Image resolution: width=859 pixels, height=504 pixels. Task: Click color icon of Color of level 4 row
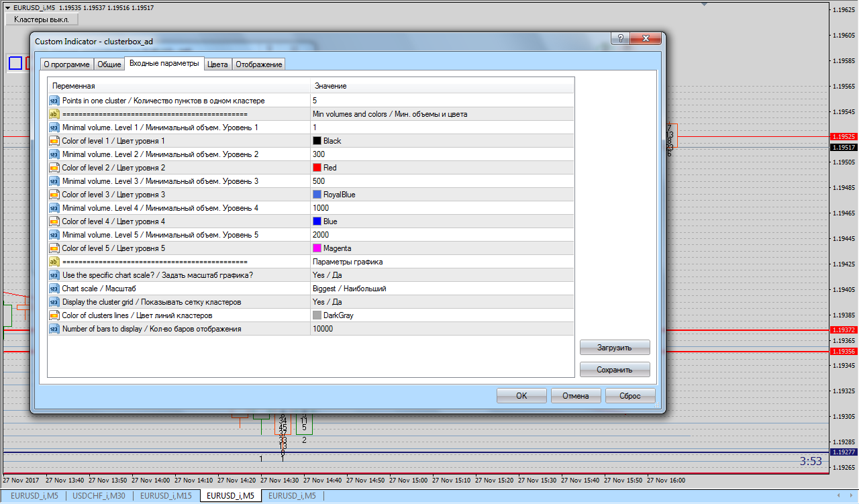tap(54, 221)
